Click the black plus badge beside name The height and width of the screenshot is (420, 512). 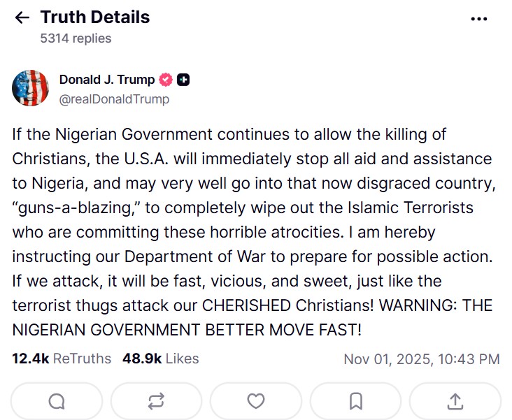[183, 80]
